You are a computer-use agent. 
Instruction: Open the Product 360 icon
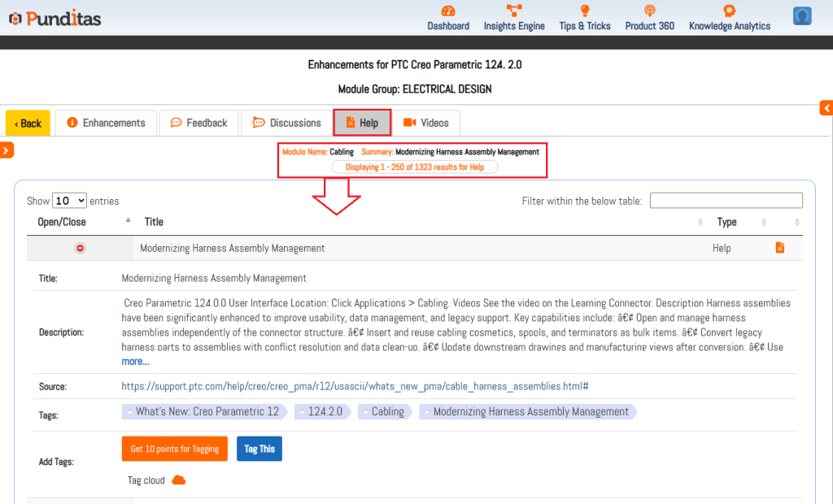(x=649, y=11)
